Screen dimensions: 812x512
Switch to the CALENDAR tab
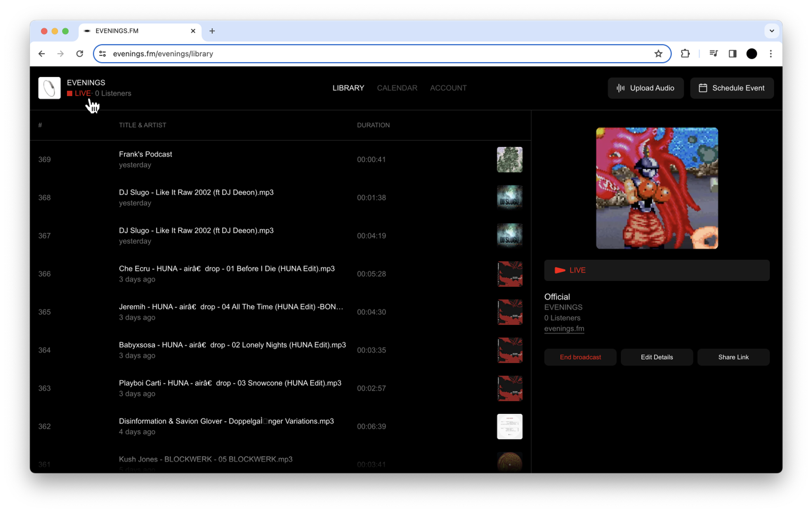tap(397, 88)
